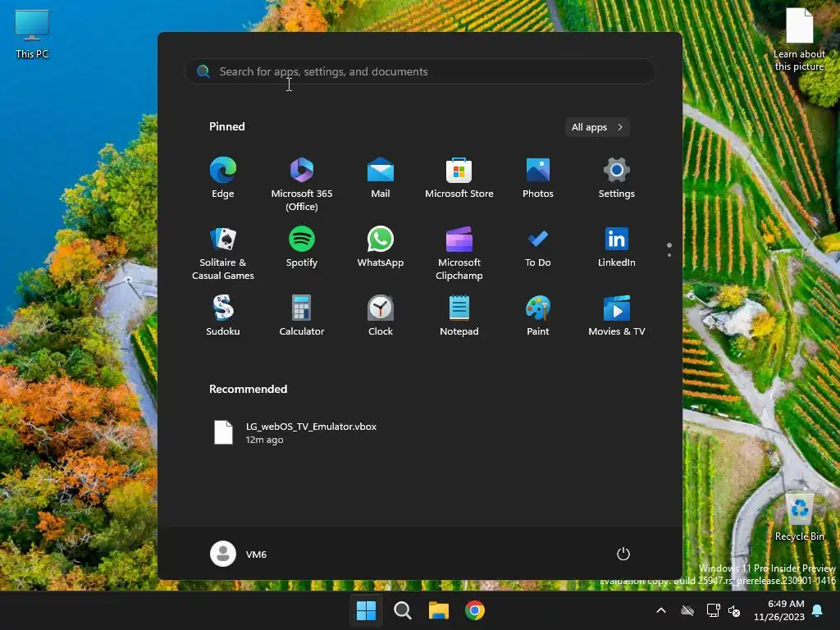Launch Microsoft 365 (Office)
This screenshot has height=630, width=840.
click(302, 185)
